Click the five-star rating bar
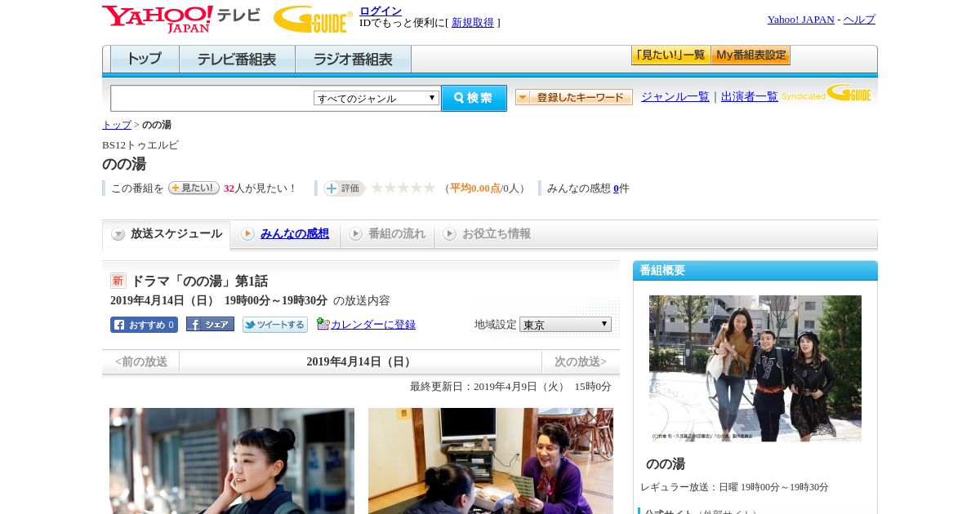The height and width of the screenshot is (514, 980). tap(403, 188)
